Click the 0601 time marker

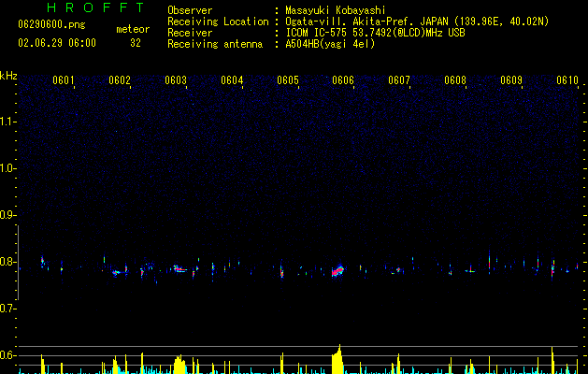point(63,80)
